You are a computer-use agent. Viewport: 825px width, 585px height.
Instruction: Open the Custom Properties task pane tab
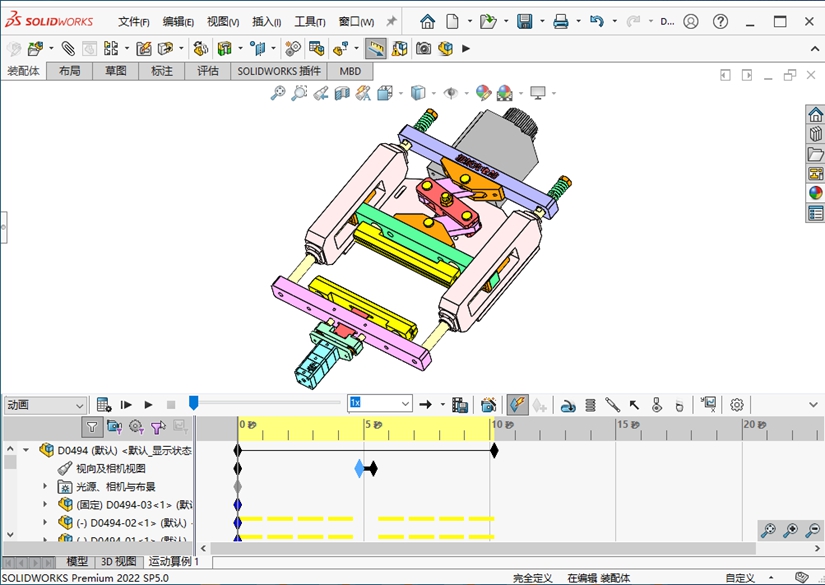pos(816,213)
